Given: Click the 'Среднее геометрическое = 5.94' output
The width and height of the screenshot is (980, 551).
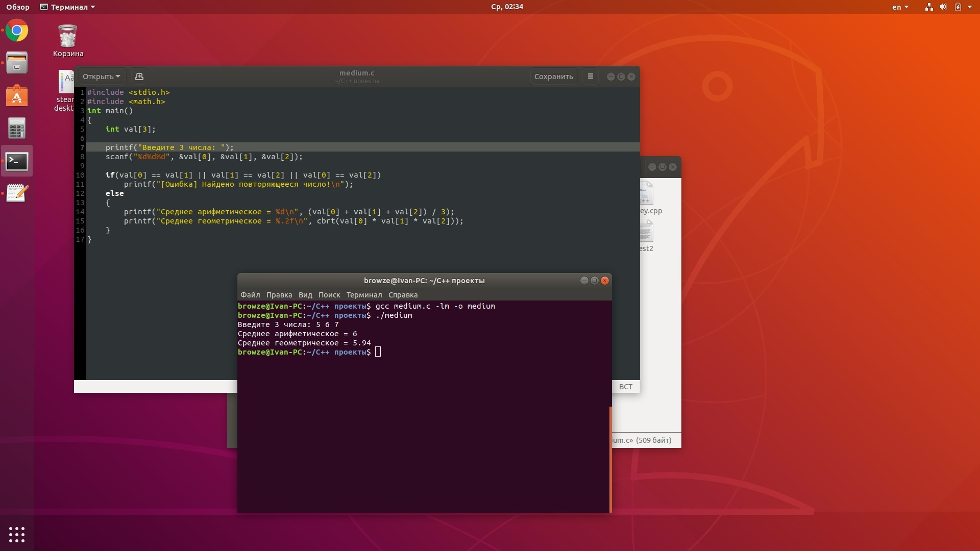Looking at the screenshot, I should coord(304,343).
